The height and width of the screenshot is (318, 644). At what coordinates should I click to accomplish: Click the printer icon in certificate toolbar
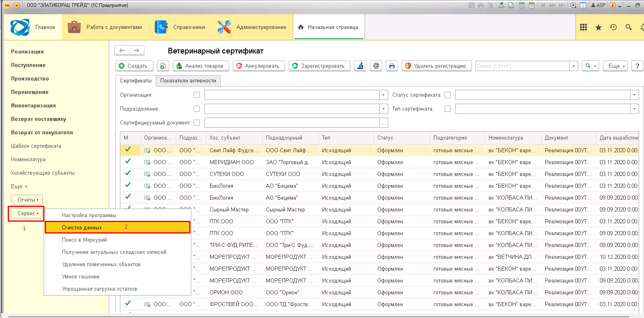[x=392, y=66]
